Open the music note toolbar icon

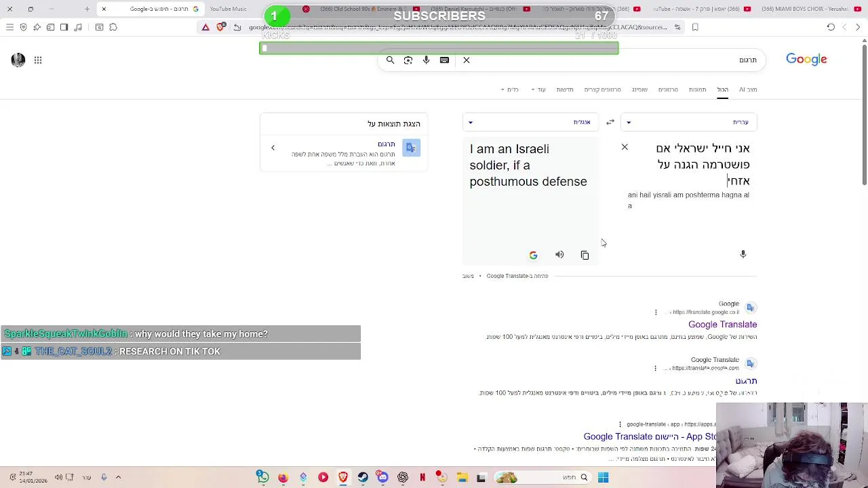[77, 27]
